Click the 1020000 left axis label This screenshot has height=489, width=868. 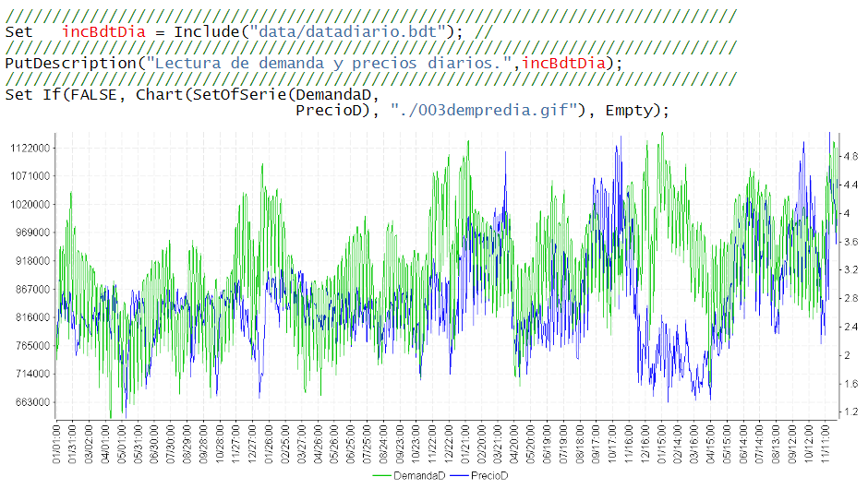pyautogui.click(x=30, y=205)
